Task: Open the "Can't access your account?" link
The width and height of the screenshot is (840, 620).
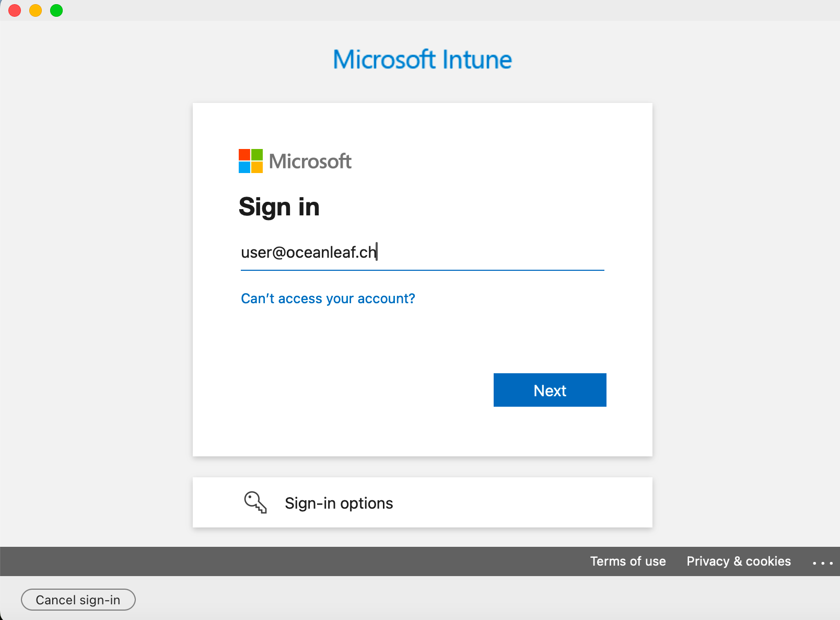Action: (x=328, y=298)
